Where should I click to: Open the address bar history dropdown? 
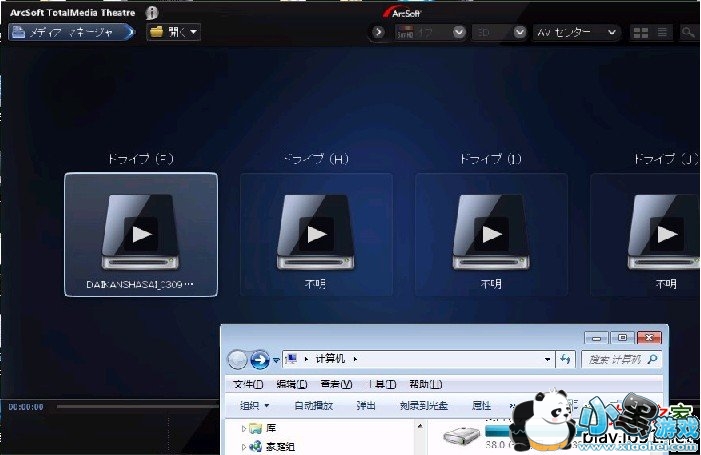pyautogui.click(x=547, y=359)
